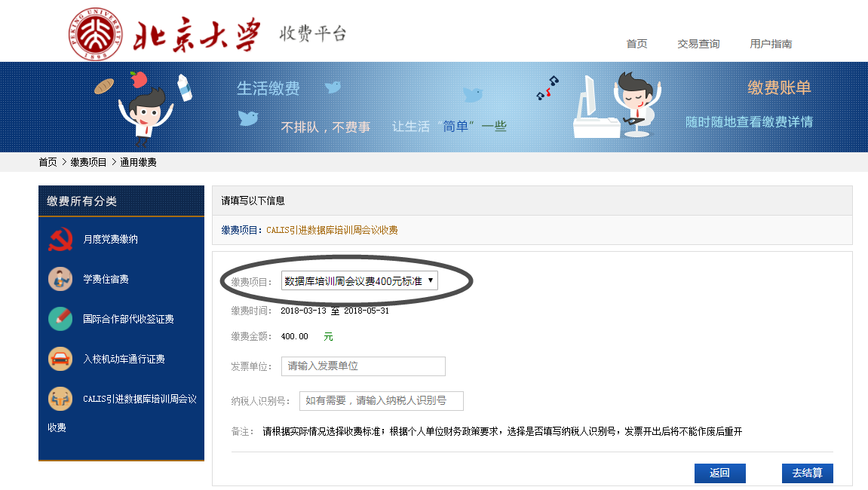Open 用户指南 in the top navigation
The image size is (868, 490).
point(771,44)
